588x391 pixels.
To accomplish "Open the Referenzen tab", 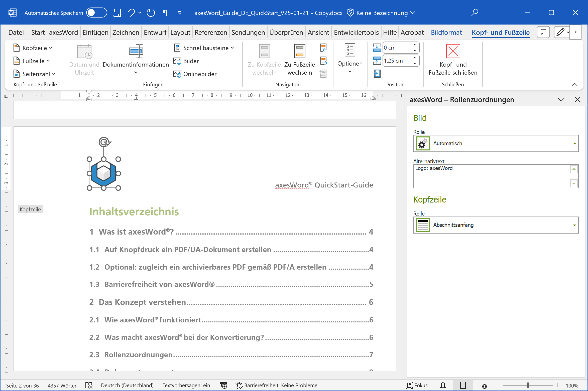I will [x=211, y=33].
